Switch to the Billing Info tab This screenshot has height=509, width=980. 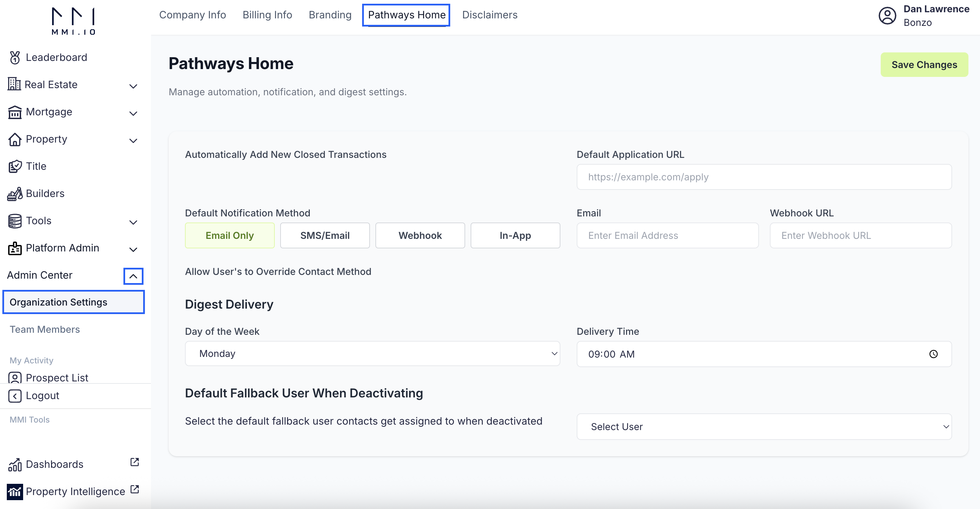pos(268,15)
